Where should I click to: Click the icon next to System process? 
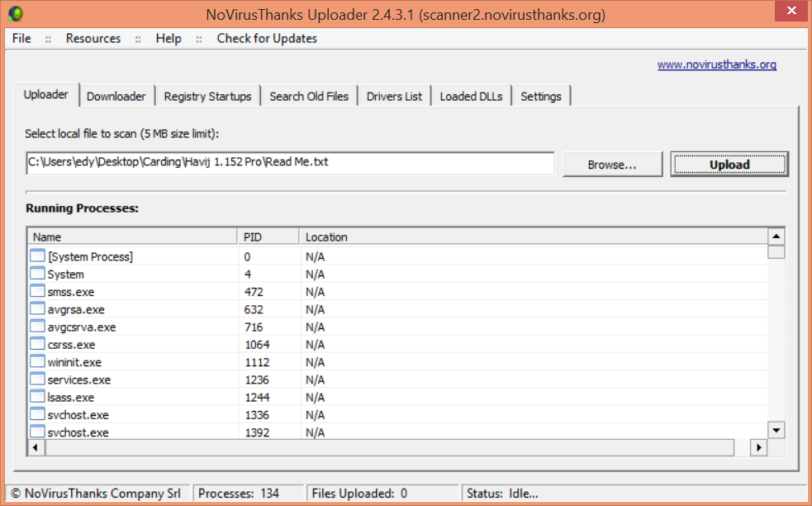pos(37,273)
